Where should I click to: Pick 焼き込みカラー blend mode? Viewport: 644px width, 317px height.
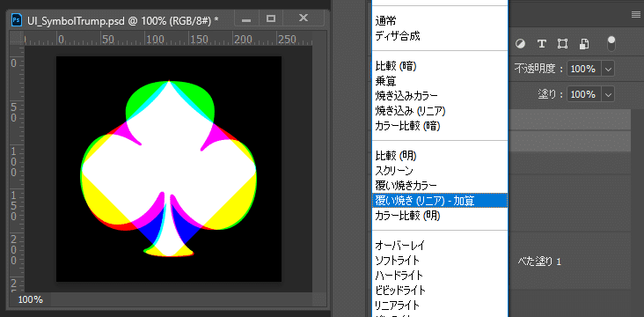click(x=440, y=96)
